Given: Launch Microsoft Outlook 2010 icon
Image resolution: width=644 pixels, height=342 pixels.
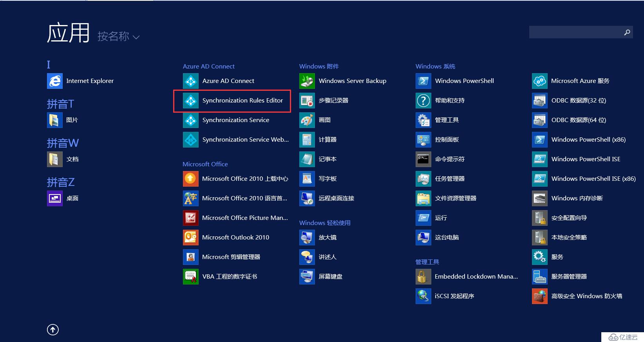Looking at the screenshot, I should click(191, 238).
